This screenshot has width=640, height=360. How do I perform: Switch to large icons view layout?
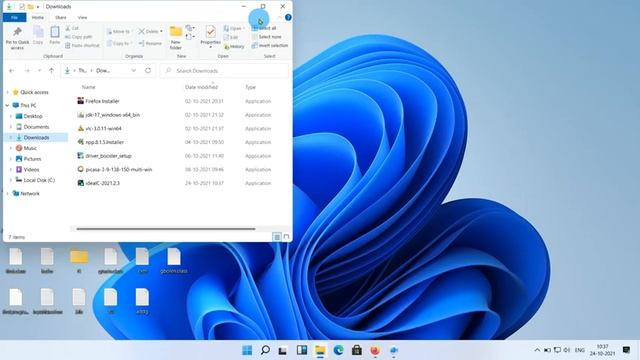[x=287, y=237]
